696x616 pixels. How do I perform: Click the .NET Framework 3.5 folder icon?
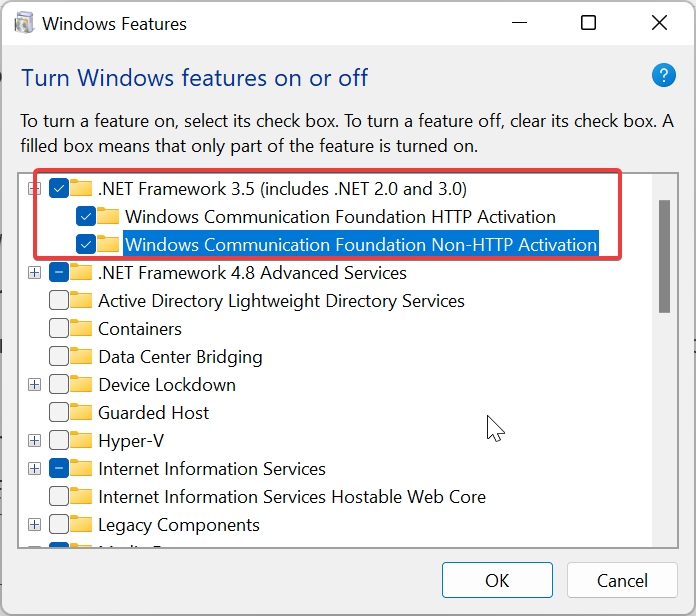tap(83, 188)
